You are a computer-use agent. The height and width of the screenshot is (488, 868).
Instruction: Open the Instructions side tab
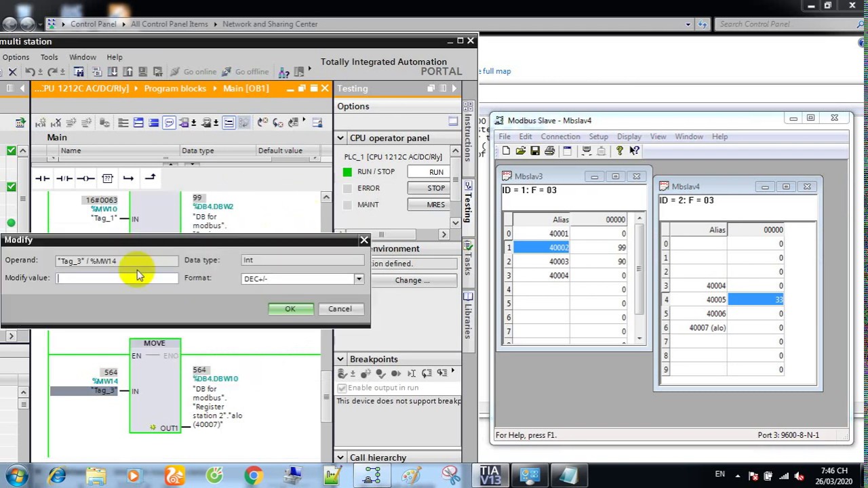pyautogui.click(x=468, y=132)
